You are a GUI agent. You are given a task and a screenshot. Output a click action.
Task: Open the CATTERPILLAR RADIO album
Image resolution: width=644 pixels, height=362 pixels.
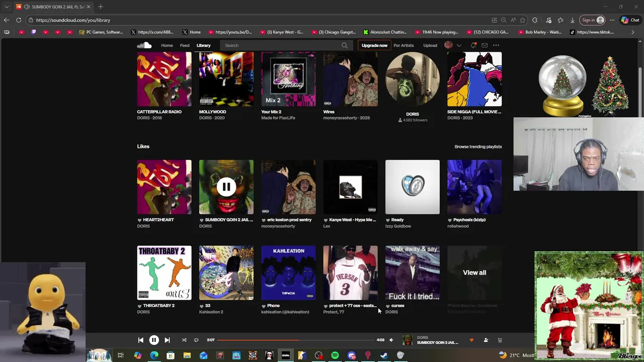pyautogui.click(x=164, y=79)
